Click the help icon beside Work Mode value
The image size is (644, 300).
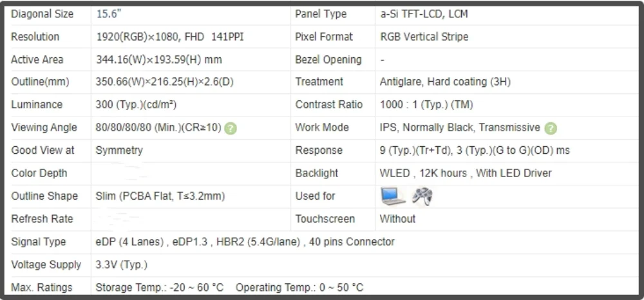click(551, 129)
